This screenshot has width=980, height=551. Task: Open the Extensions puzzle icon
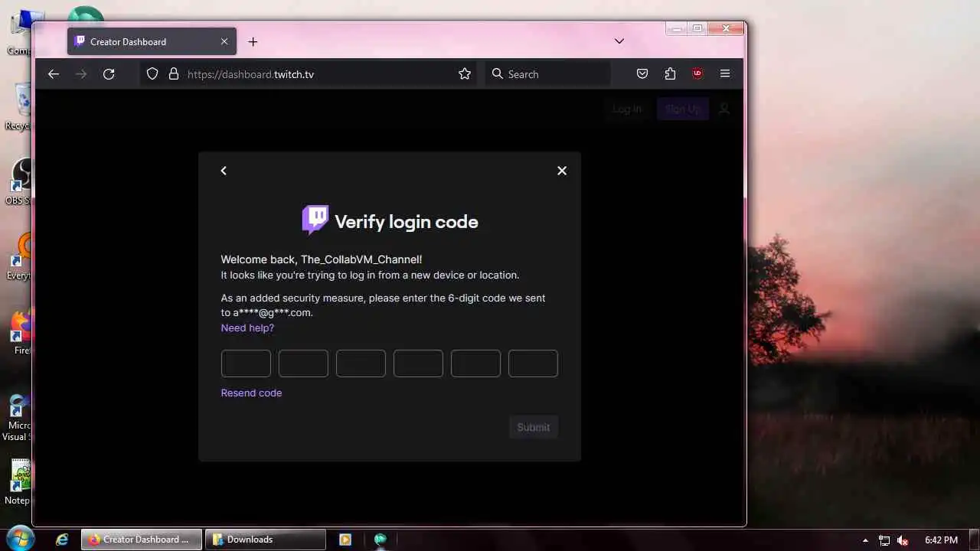670,74
